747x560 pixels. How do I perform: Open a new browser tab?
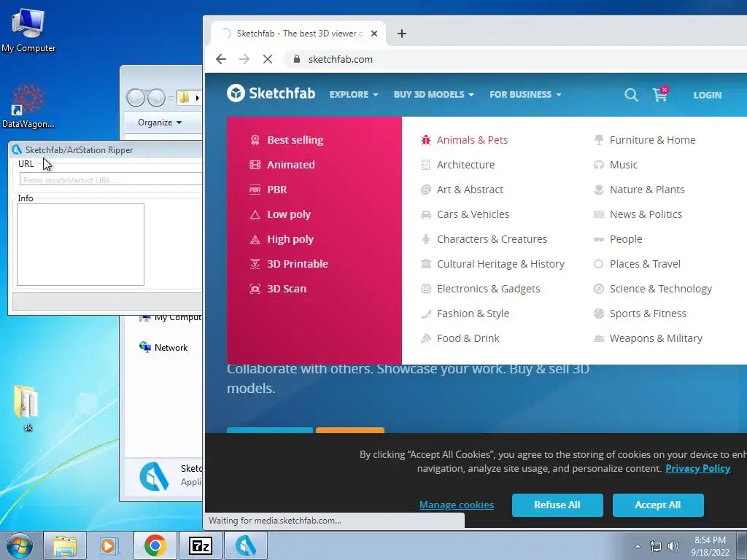[402, 34]
